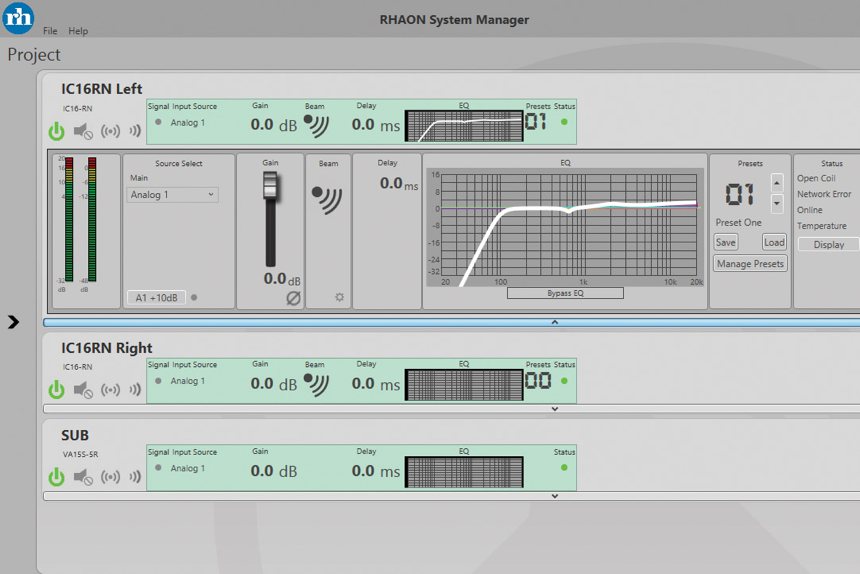This screenshot has height=574, width=860.
Task: Click the Load preset button
Action: [x=774, y=242]
